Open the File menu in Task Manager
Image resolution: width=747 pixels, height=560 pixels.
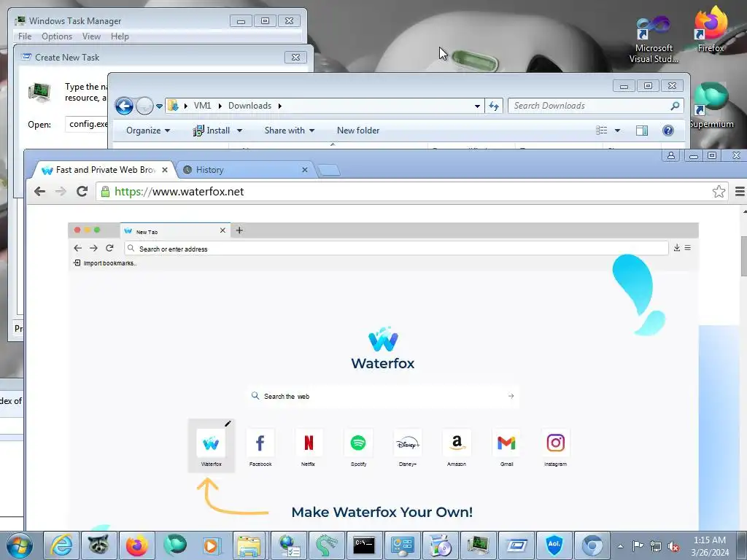[25, 36]
